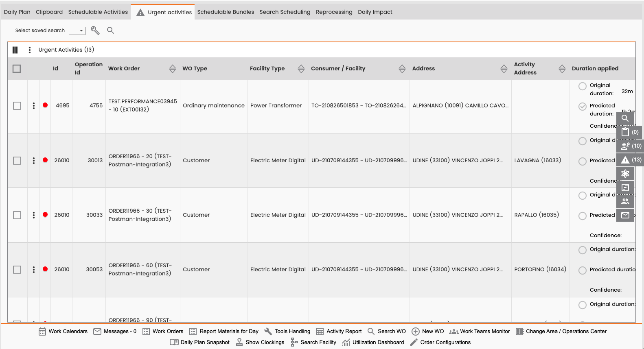Click side panel asterisk icon

click(x=625, y=174)
